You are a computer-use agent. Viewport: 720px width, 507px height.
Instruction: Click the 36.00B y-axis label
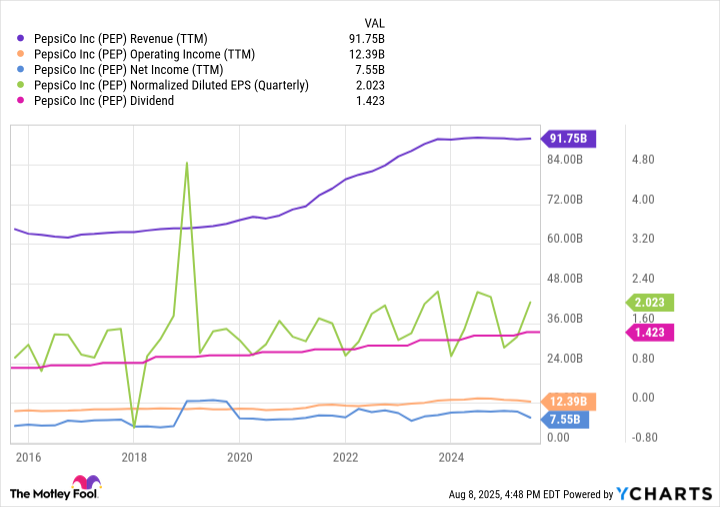point(565,319)
